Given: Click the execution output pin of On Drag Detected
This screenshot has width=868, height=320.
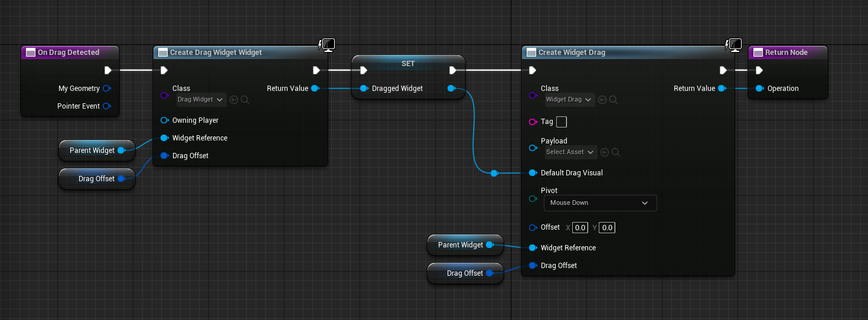Looking at the screenshot, I should click(x=107, y=70).
